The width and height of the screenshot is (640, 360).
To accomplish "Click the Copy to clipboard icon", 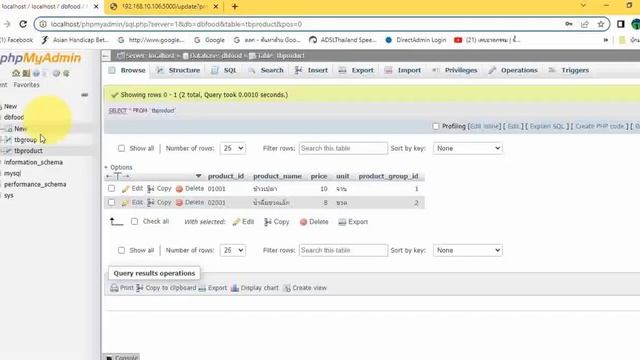I will (x=140, y=288).
